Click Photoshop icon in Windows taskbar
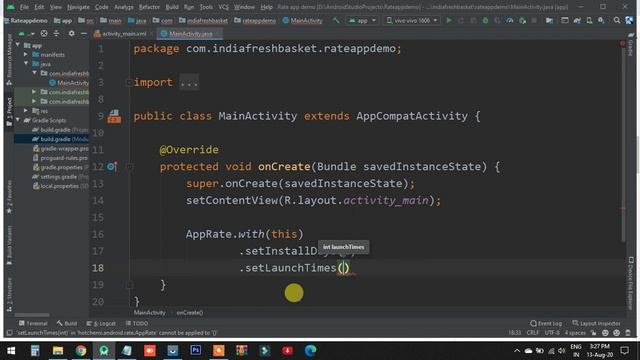 196,350
